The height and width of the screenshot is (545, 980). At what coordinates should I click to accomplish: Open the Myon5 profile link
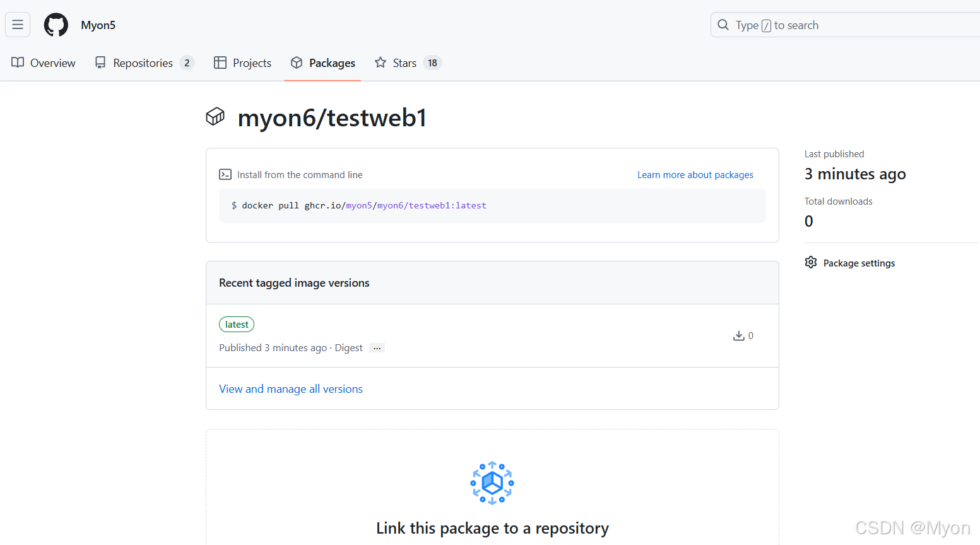[98, 25]
